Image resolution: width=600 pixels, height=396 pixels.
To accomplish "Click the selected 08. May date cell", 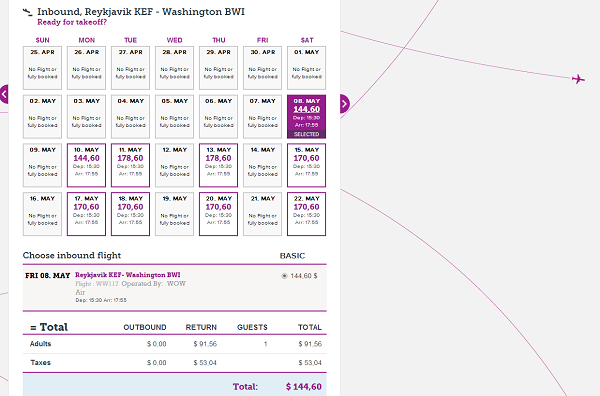I will coord(307,117).
